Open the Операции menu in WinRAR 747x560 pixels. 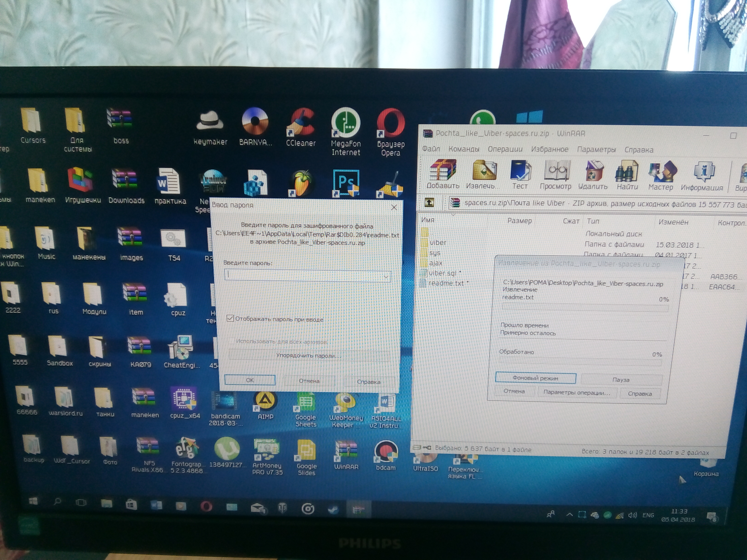(x=505, y=149)
